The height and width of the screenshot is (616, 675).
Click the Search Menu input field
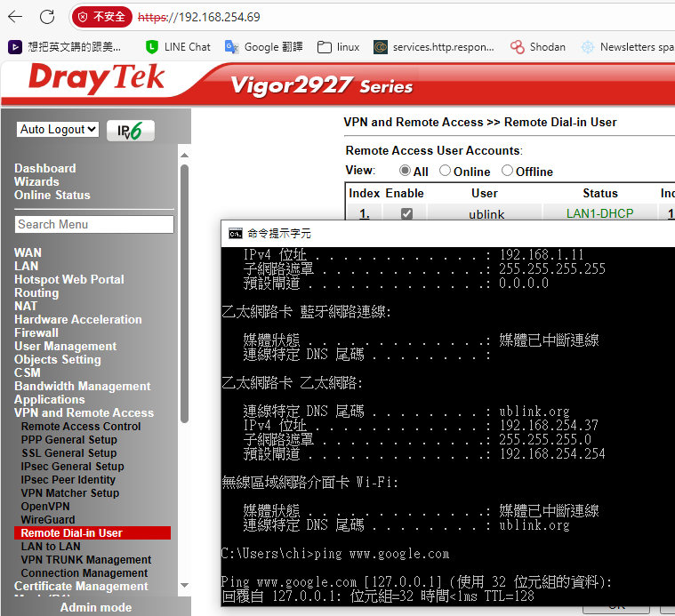94,224
